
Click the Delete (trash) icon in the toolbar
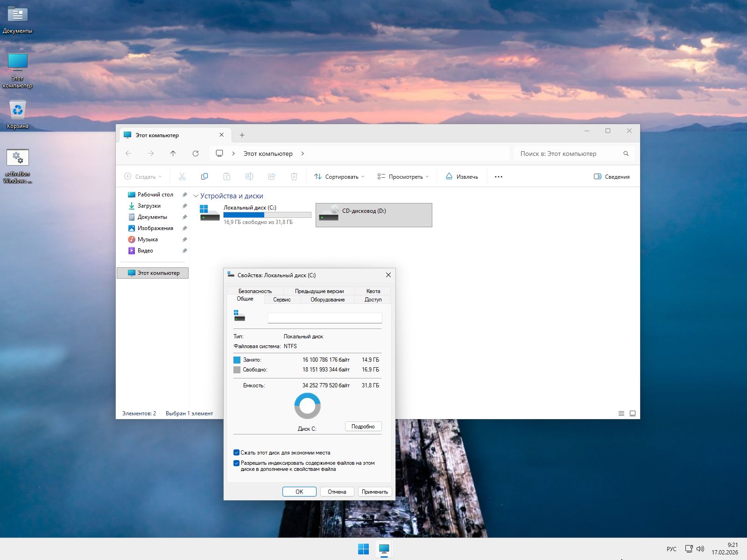[294, 176]
